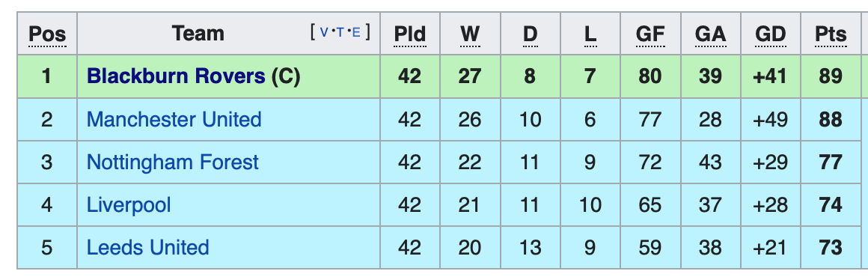868x280 pixels.
Task: Click the GA goals-against header
Action: 710,34
